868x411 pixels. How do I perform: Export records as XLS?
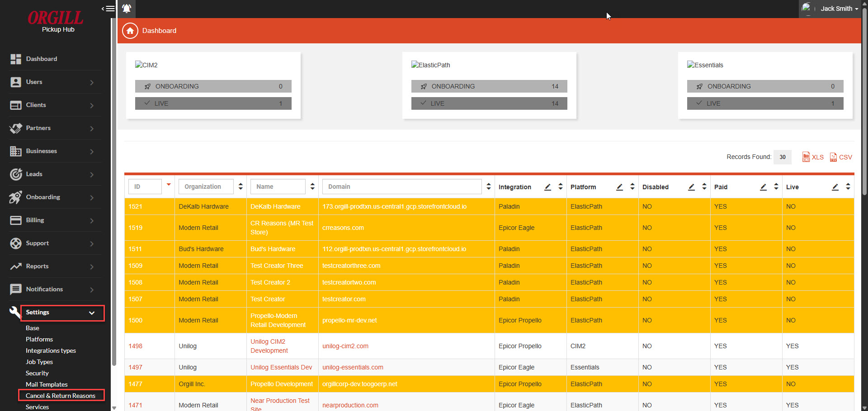pos(813,157)
